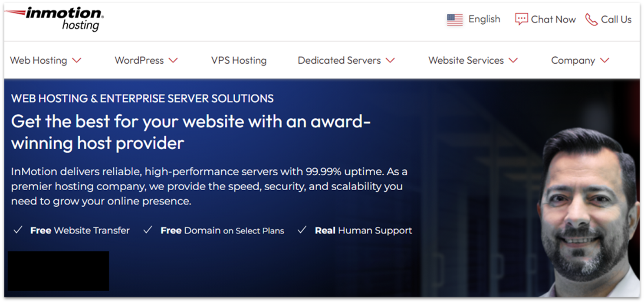
Task: Click the "Get the best for your website" headline
Action: click(191, 132)
